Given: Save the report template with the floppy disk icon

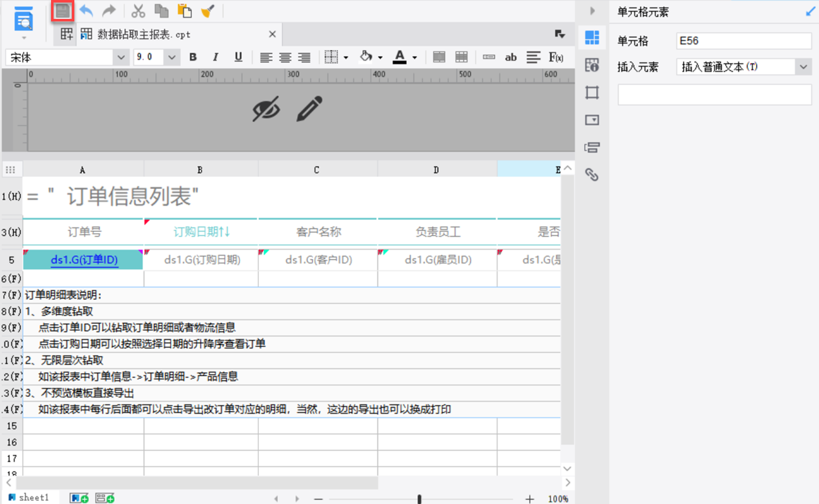Looking at the screenshot, I should [62, 11].
